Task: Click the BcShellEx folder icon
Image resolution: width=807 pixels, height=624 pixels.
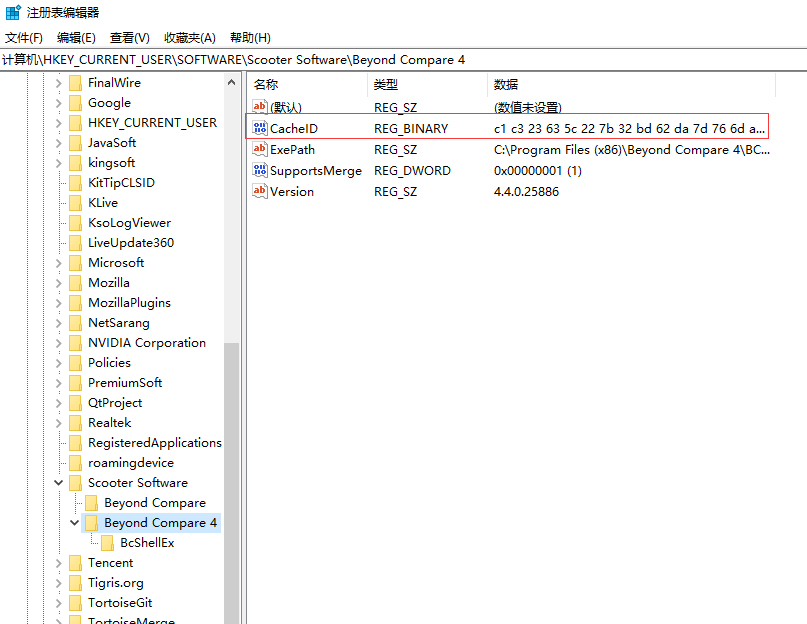Action: [108, 543]
